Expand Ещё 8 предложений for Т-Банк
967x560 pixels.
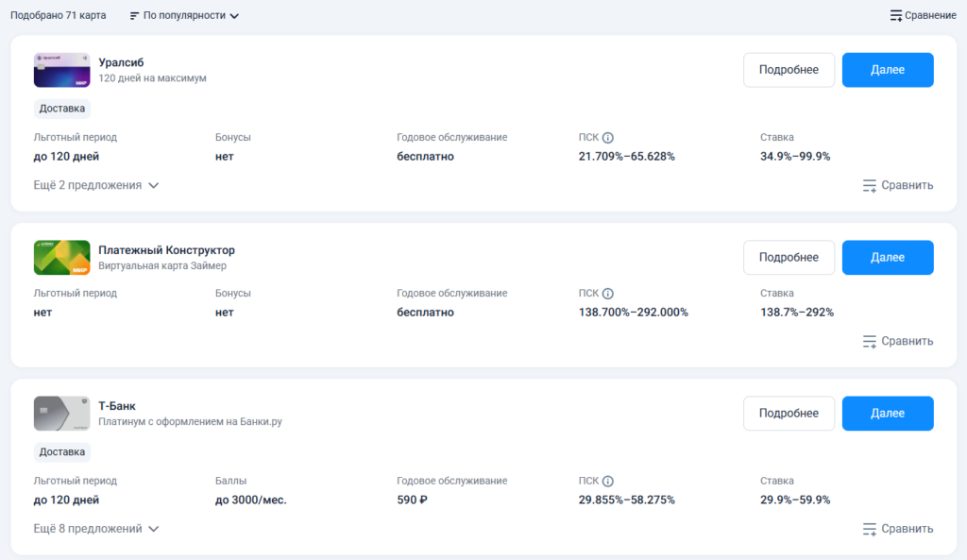[96, 529]
